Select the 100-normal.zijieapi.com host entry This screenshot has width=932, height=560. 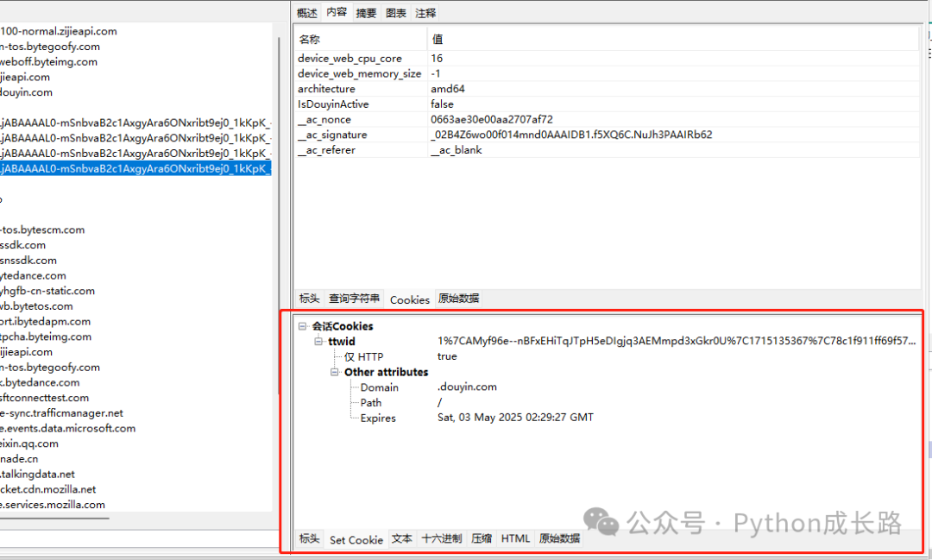pos(59,31)
